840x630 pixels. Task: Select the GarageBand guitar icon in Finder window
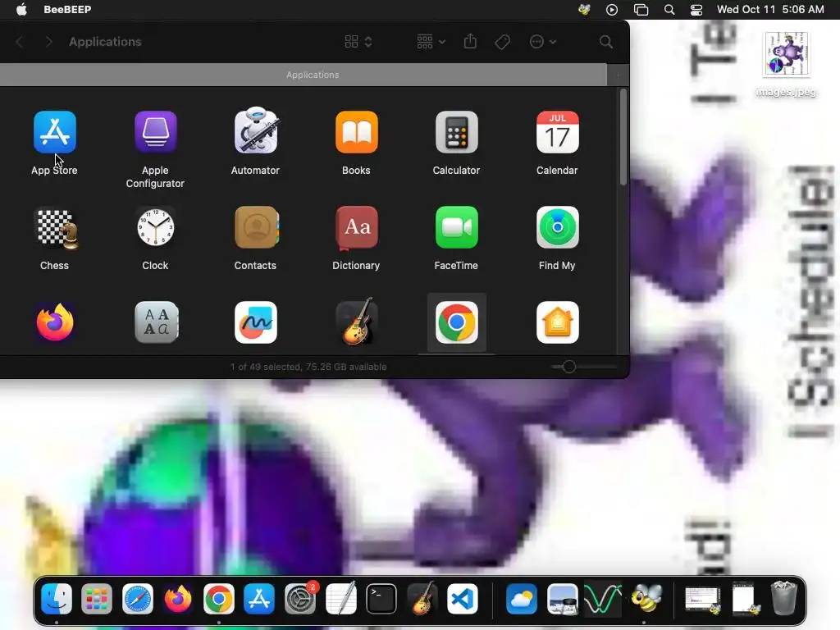tap(356, 321)
